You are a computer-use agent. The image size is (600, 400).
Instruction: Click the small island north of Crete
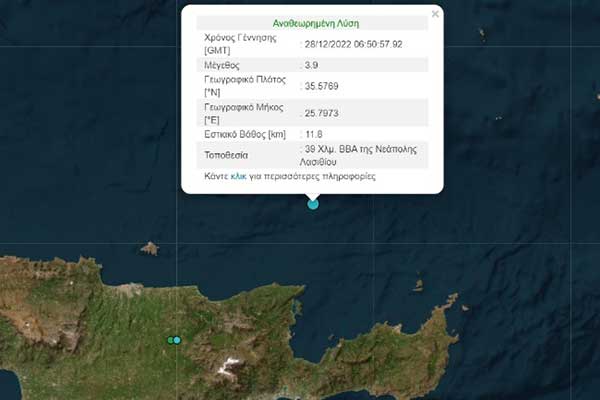[150, 247]
